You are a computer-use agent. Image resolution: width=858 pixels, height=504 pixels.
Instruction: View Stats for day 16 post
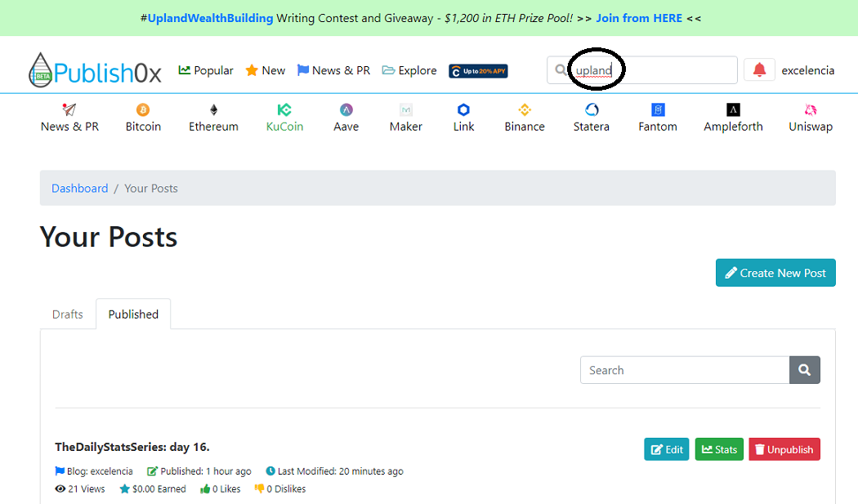(719, 449)
